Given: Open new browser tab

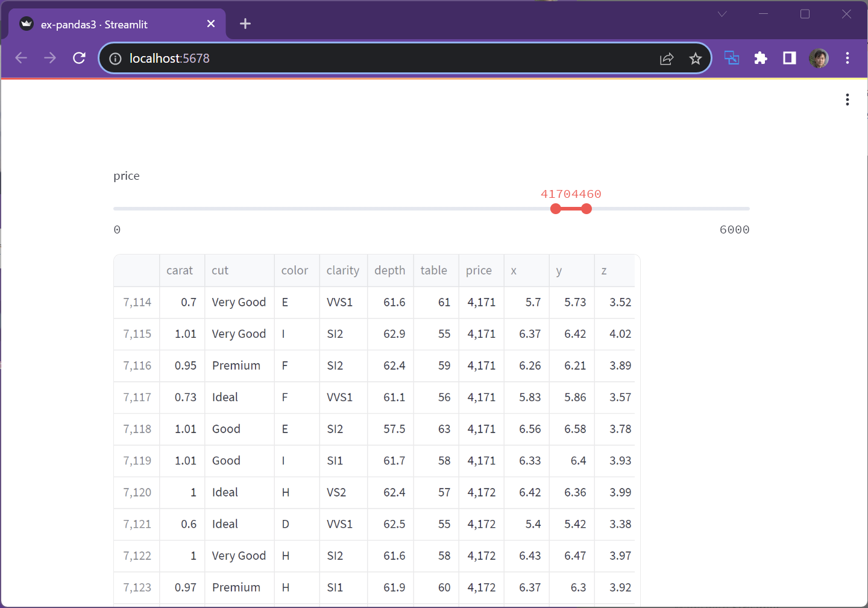Looking at the screenshot, I should 245,24.
